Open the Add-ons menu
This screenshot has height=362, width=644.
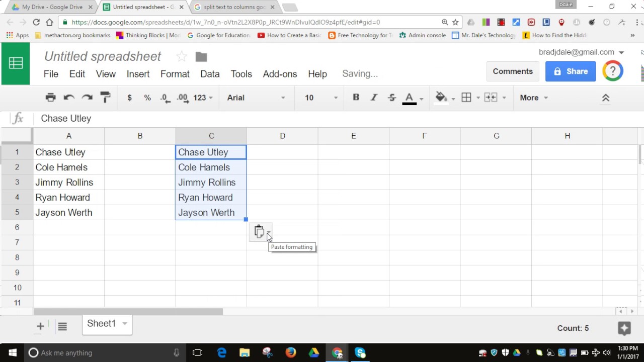280,74
